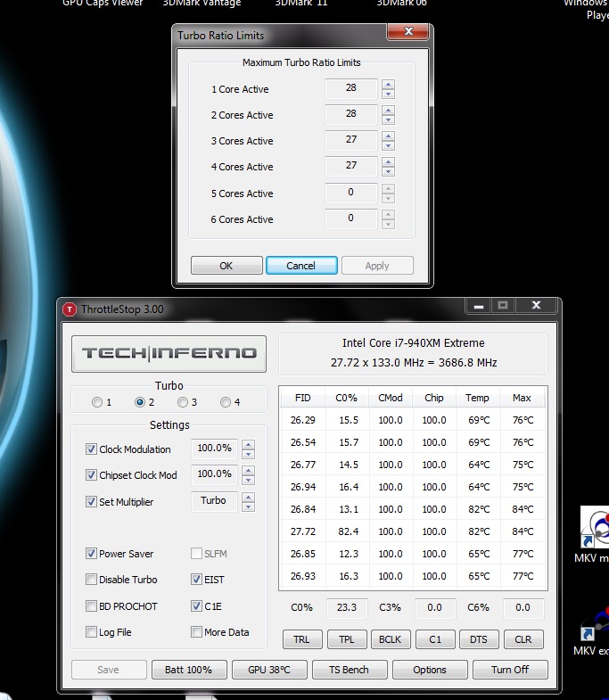The height and width of the screenshot is (700, 609).
Task: Click the 4 Cores Active ratio field
Action: tap(351, 166)
